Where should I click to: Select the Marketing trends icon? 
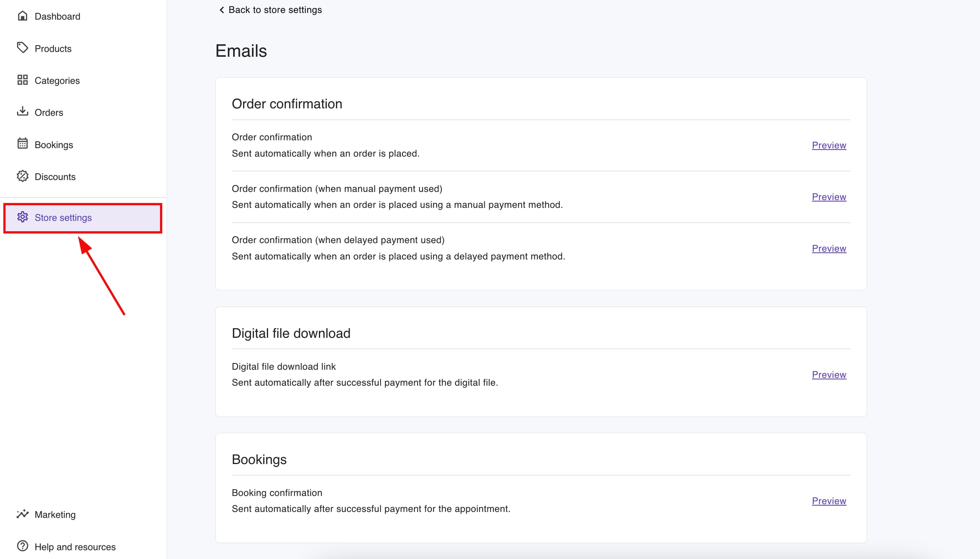(x=22, y=514)
